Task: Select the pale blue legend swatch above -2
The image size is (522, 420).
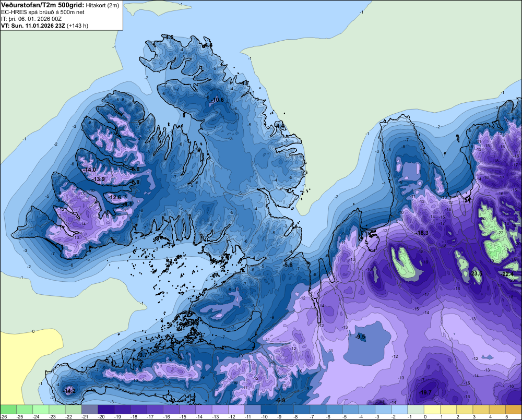Action: (399, 409)
